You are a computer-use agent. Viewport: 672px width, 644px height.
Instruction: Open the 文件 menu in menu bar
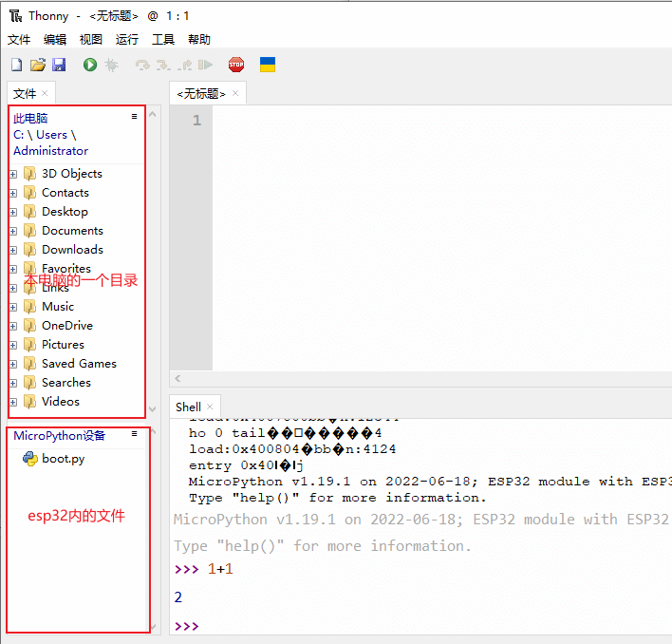(x=19, y=39)
